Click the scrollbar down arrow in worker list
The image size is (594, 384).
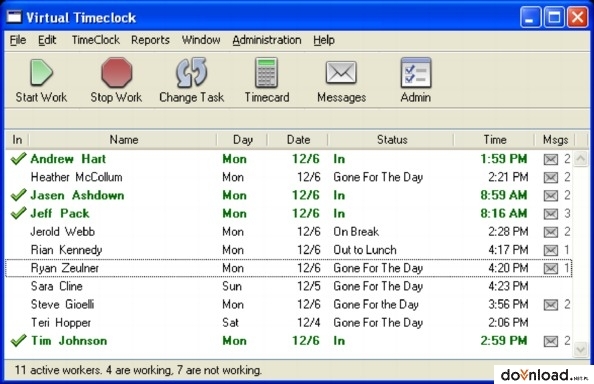coord(580,349)
